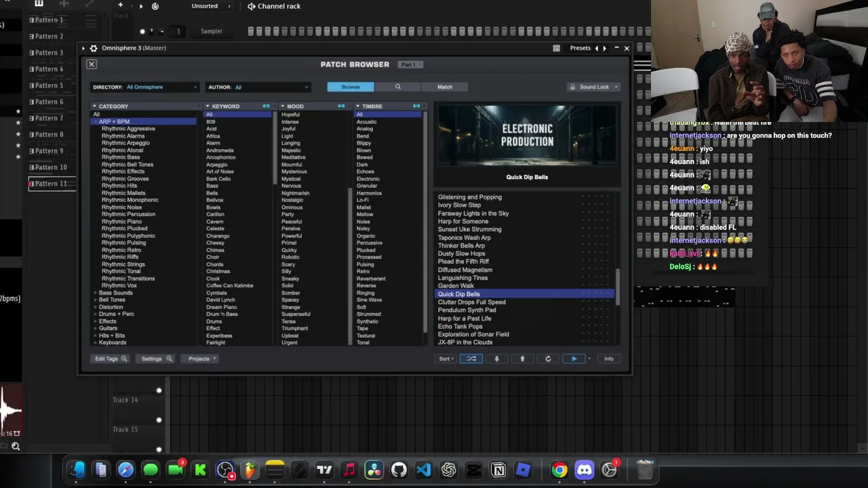The width and height of the screenshot is (868, 488).
Task: Open the Presets menu in plugin header
Action: tap(580, 48)
